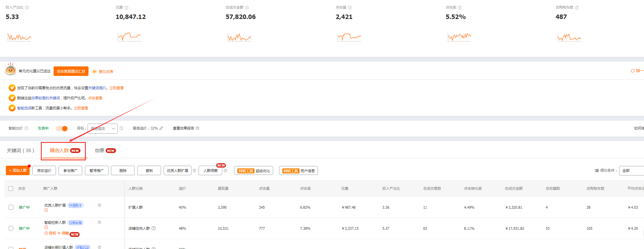
Task: Click the 添加人群 button
Action: pyautogui.click(x=18, y=170)
